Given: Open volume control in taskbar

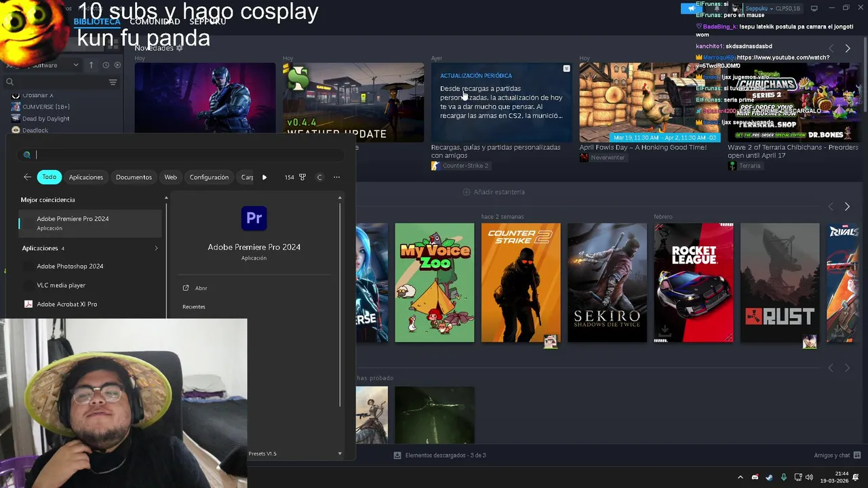Looking at the screenshot, I should [x=809, y=477].
